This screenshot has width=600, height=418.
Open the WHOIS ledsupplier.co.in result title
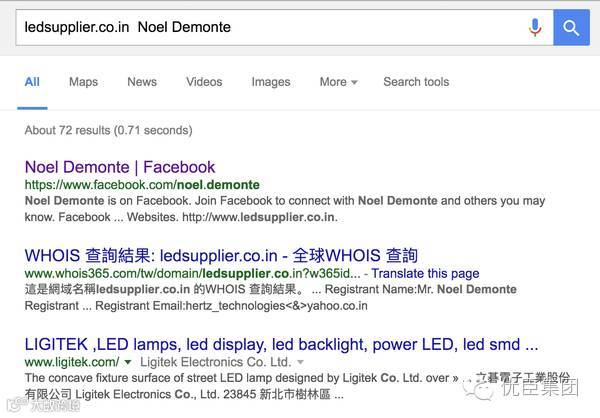[220, 255]
